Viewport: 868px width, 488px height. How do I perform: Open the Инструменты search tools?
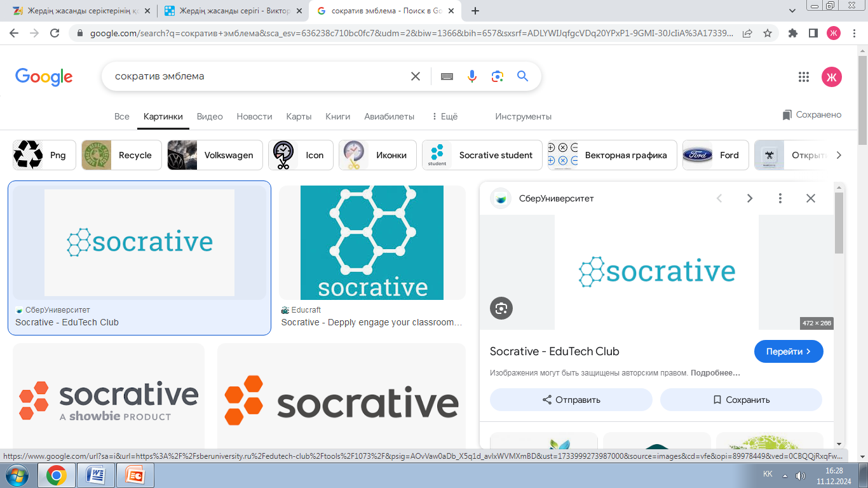(524, 116)
